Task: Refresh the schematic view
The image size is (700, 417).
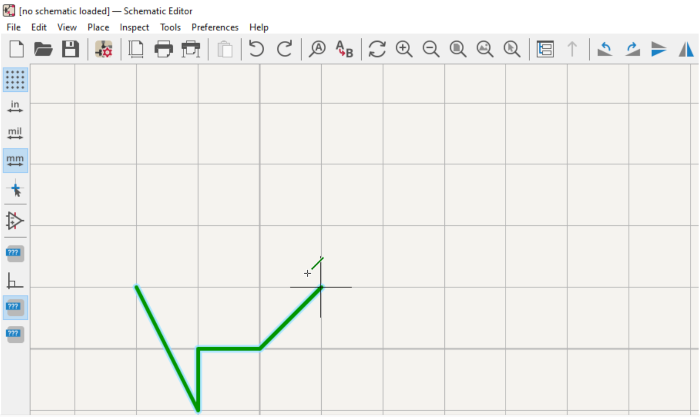Action: click(377, 49)
